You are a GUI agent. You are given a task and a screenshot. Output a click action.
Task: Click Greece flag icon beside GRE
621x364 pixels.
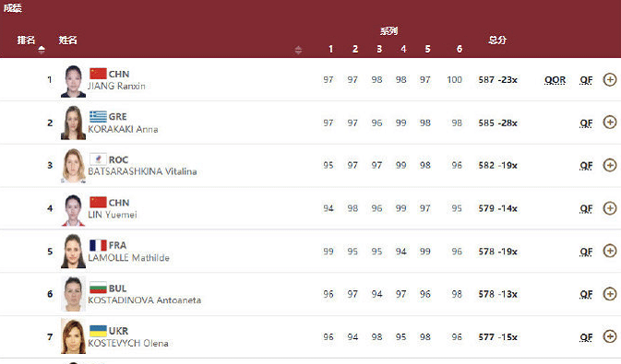pos(98,116)
